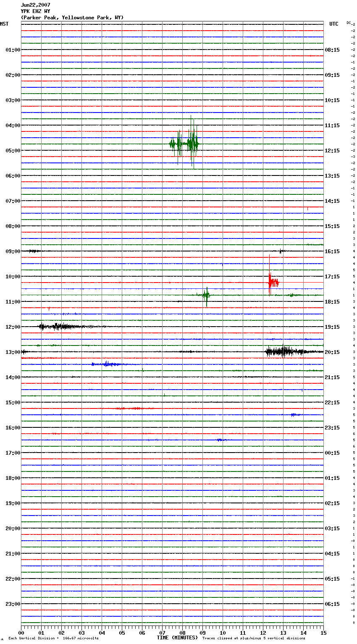Select the minute 10 tick label on bottom axis
Screen dimensions: 357x644
tap(223, 633)
